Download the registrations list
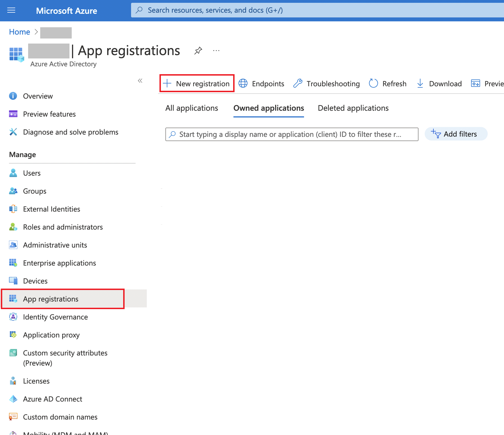The height and width of the screenshot is (435, 504). tap(439, 83)
